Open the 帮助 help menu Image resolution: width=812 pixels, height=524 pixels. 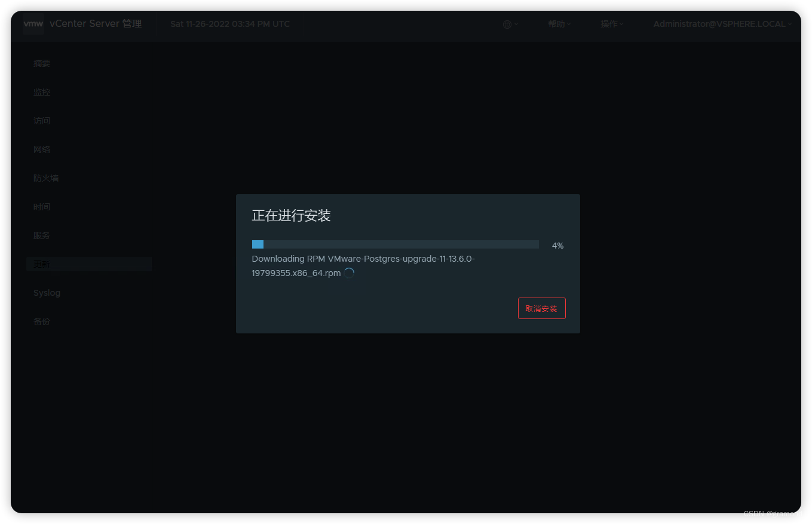[559, 24]
